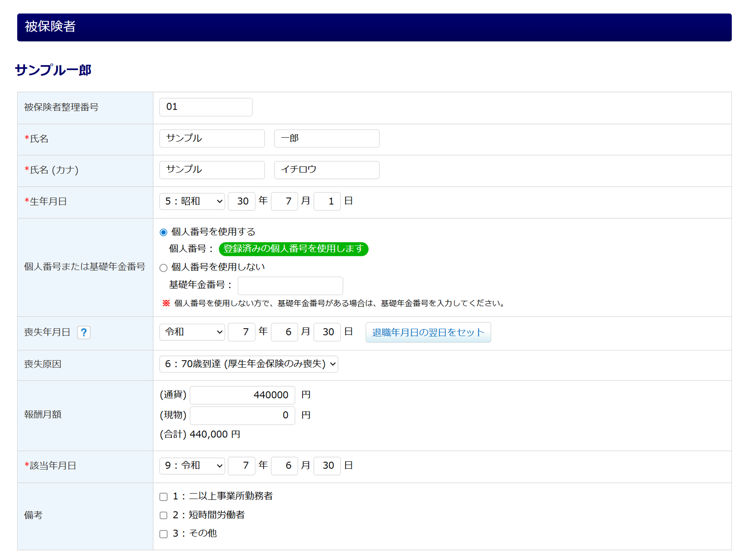Click the 喪失年月日 year field
Image resolution: width=749 pixels, height=560 pixels.
click(242, 332)
